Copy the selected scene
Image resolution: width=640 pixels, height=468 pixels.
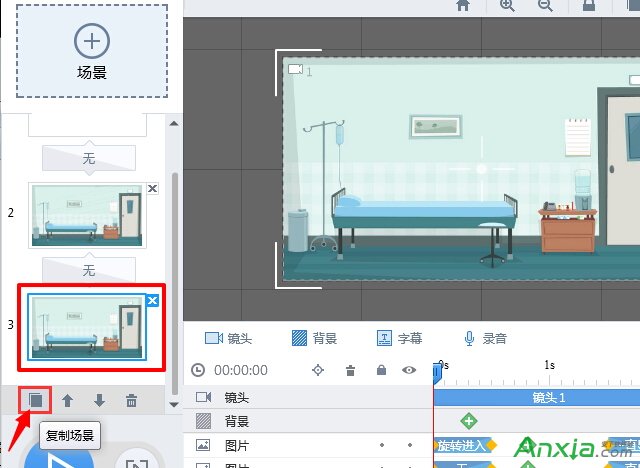pyautogui.click(x=35, y=400)
